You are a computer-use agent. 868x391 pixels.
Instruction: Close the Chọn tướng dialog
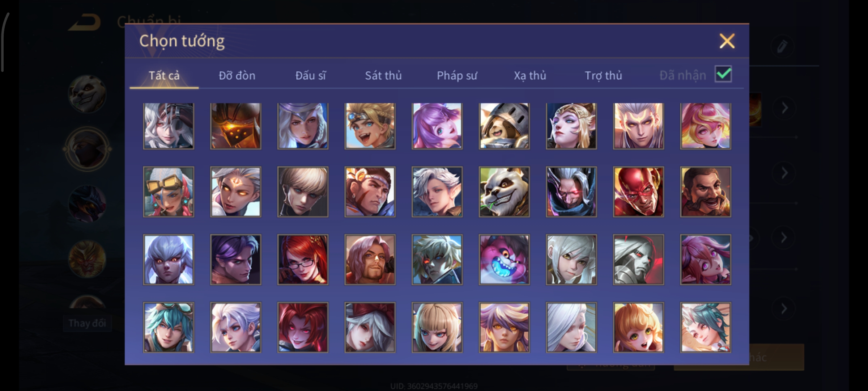(x=727, y=41)
